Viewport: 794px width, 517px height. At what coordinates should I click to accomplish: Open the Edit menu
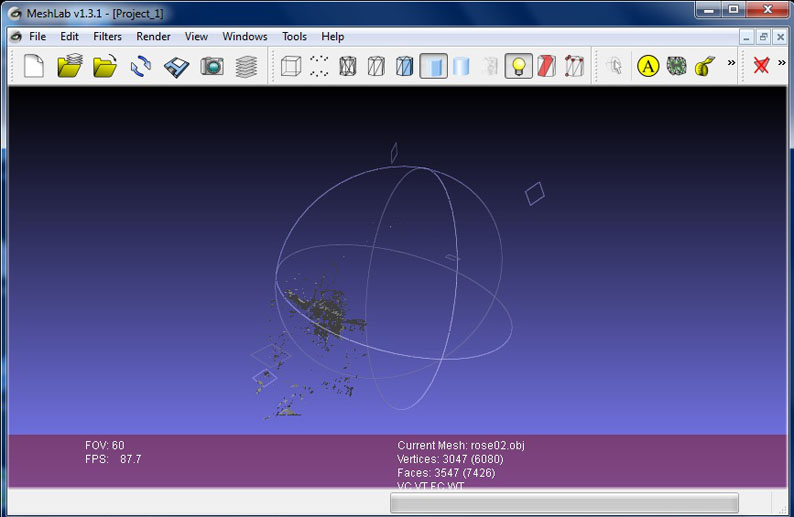[69, 36]
